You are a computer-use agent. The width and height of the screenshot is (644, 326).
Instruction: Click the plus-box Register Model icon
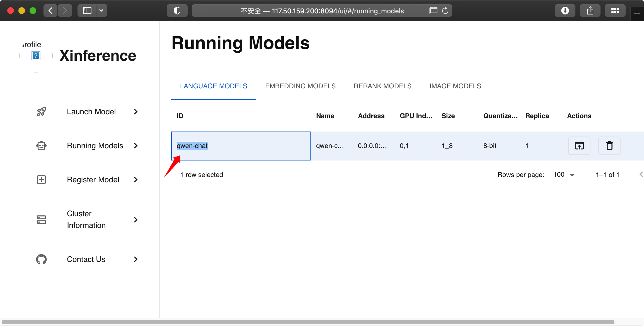pos(41,180)
